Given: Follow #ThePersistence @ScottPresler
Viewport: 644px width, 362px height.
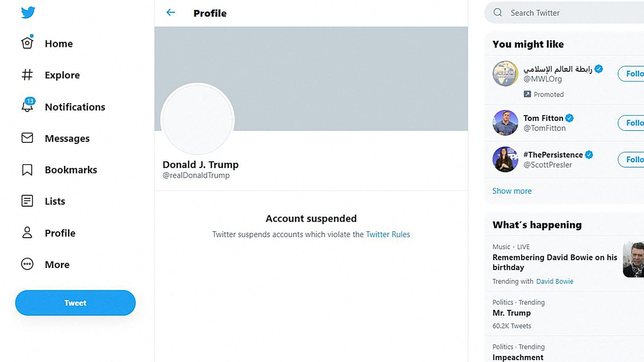Looking at the screenshot, I should pyautogui.click(x=631, y=160).
